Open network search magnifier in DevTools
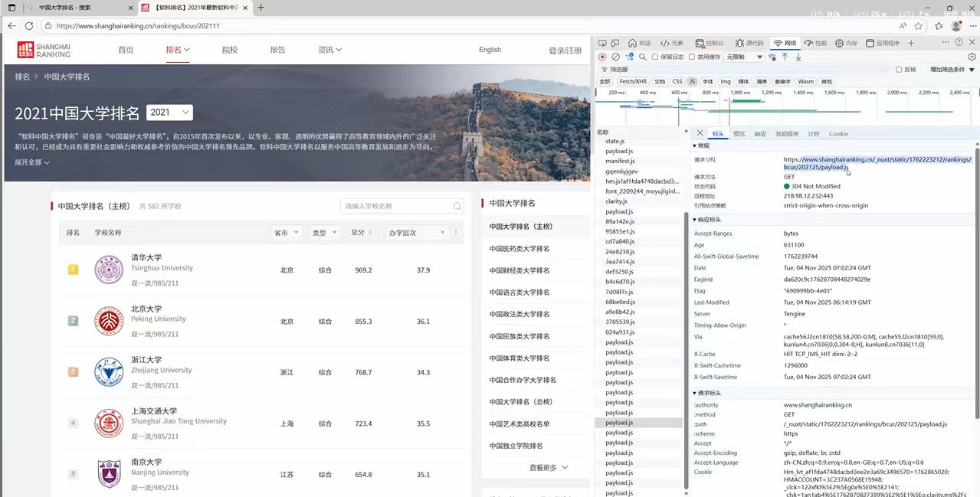 point(643,57)
